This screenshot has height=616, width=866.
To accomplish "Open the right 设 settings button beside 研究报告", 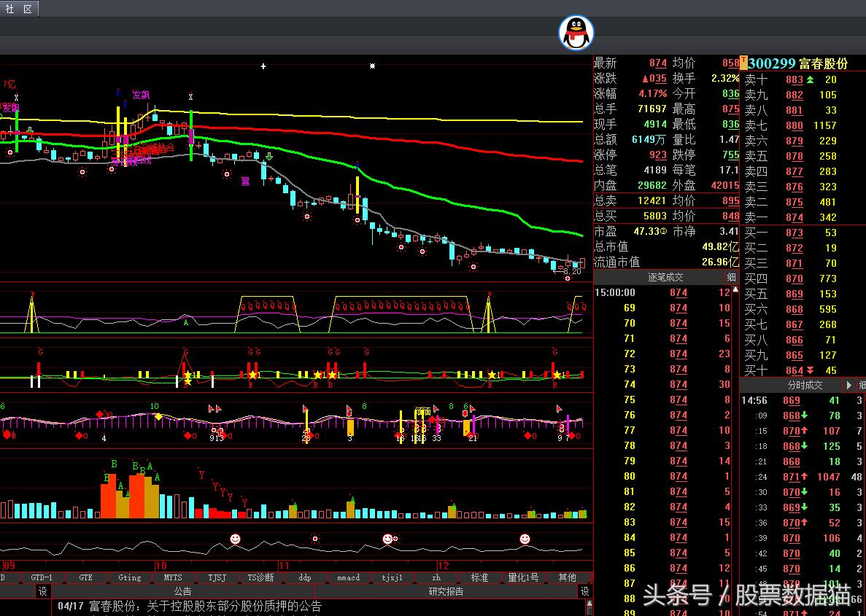I will [x=585, y=591].
